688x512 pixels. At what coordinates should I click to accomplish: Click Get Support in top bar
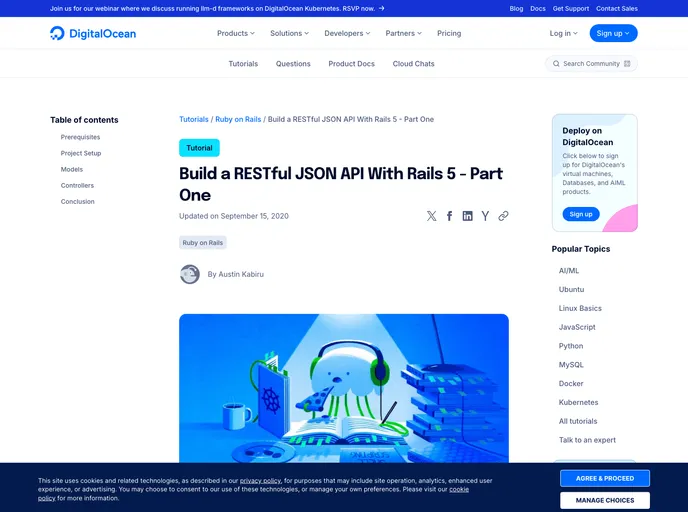(x=570, y=8)
